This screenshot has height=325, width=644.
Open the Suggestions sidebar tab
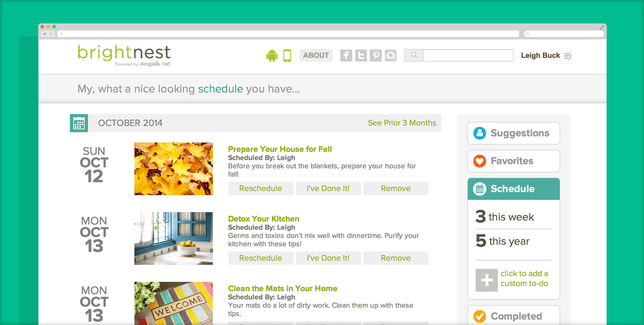pyautogui.click(x=514, y=133)
